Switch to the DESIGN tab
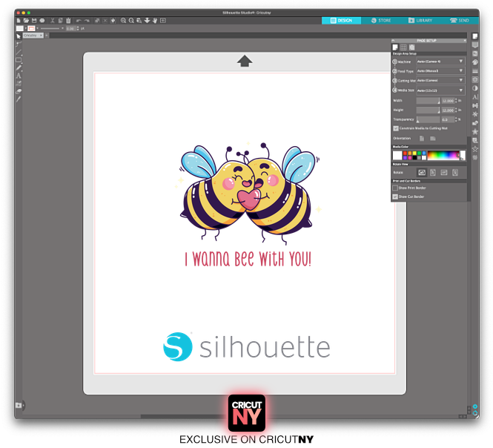This screenshot has height=448, width=493. click(x=341, y=21)
